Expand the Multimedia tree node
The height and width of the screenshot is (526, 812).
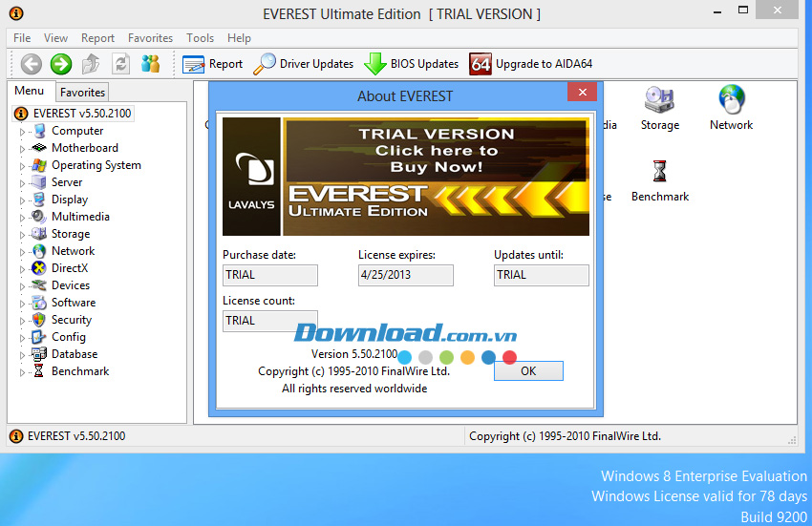[x=22, y=218]
